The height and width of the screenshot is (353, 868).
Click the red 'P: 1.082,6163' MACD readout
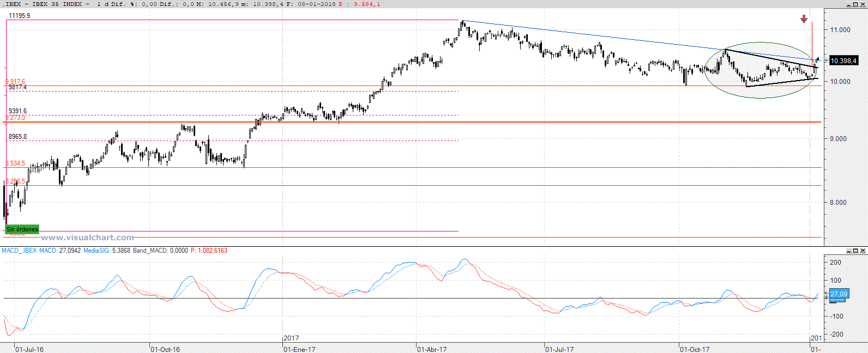tap(209, 251)
